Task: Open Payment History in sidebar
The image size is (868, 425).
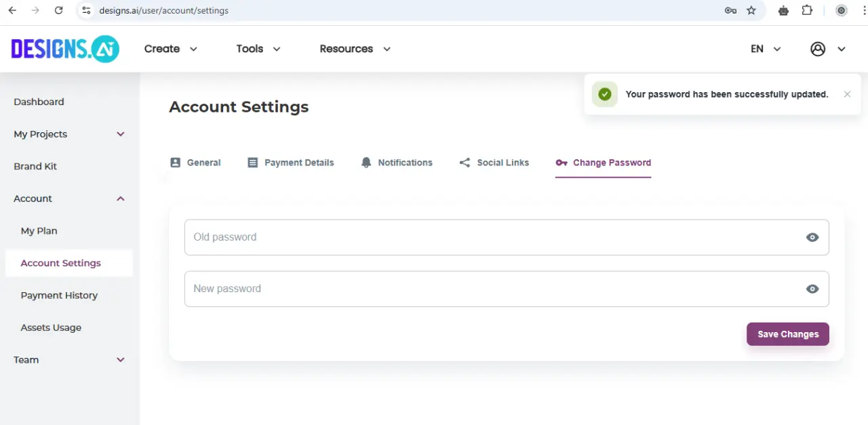Action: [x=59, y=296]
